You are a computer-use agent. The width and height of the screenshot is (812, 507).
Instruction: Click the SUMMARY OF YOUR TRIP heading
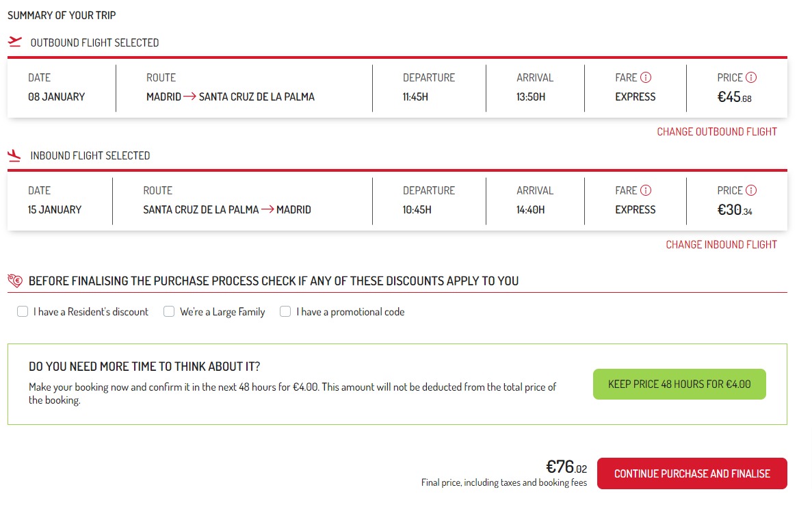(62, 16)
